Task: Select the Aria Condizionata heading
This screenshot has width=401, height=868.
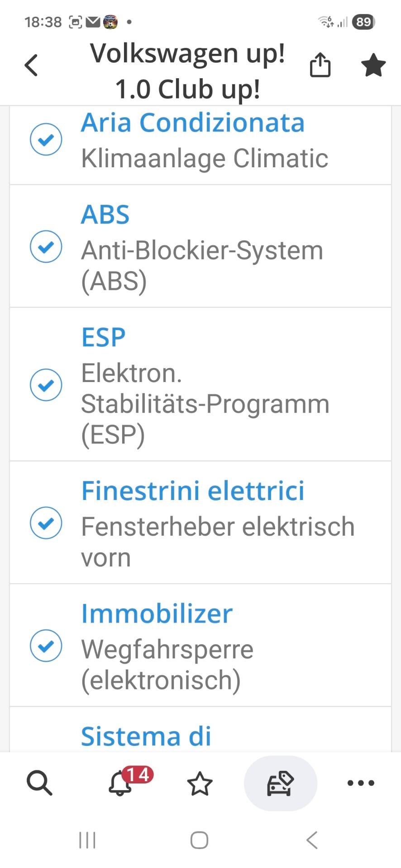Action: pos(193,123)
